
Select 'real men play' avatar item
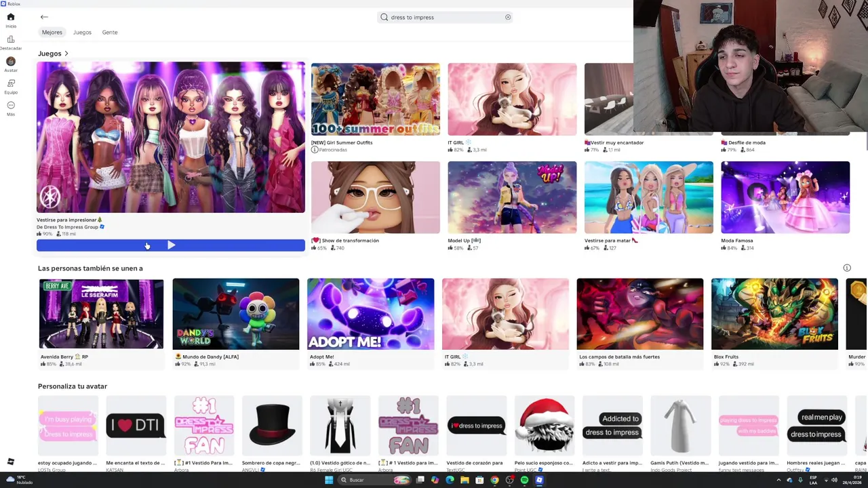click(816, 426)
